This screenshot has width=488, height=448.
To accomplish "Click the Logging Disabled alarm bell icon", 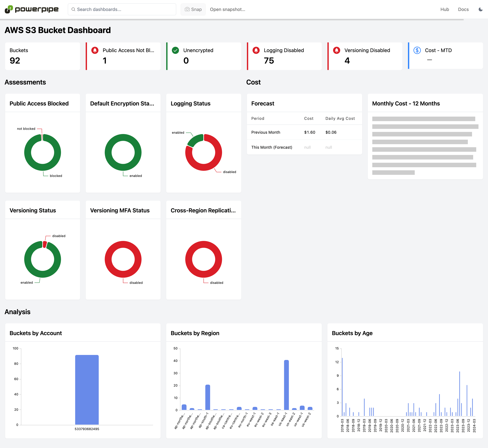I will [256, 50].
